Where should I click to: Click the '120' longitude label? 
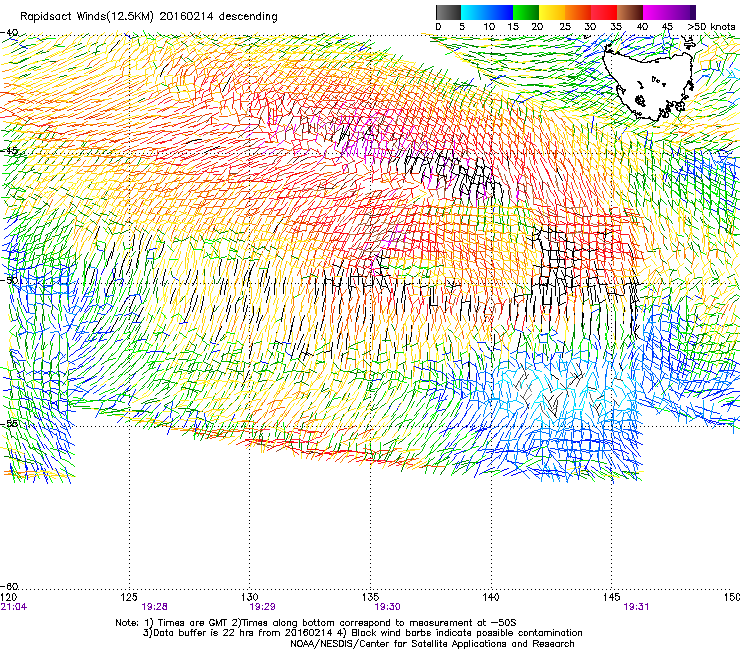(8, 597)
